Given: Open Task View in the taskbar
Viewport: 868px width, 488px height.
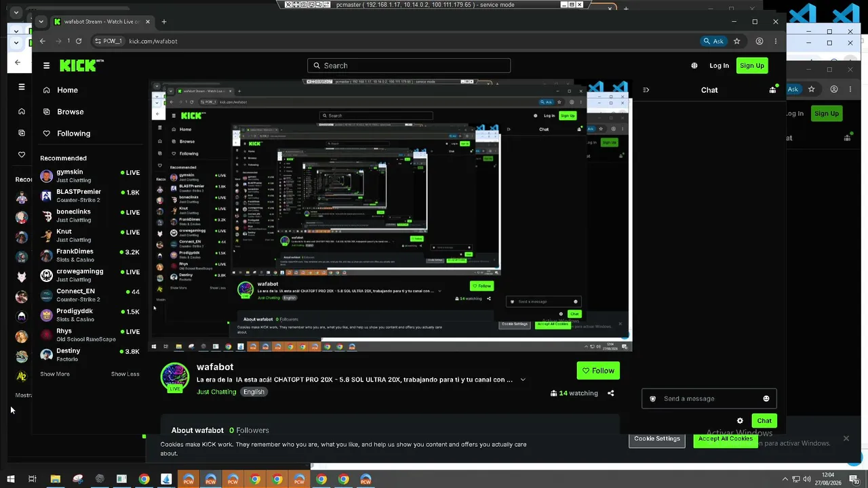Looking at the screenshot, I should [x=32, y=479].
